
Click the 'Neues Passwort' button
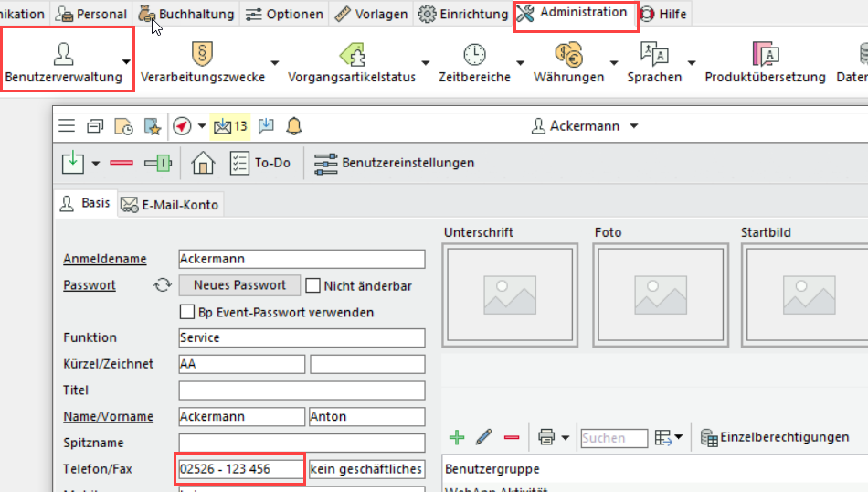click(239, 285)
